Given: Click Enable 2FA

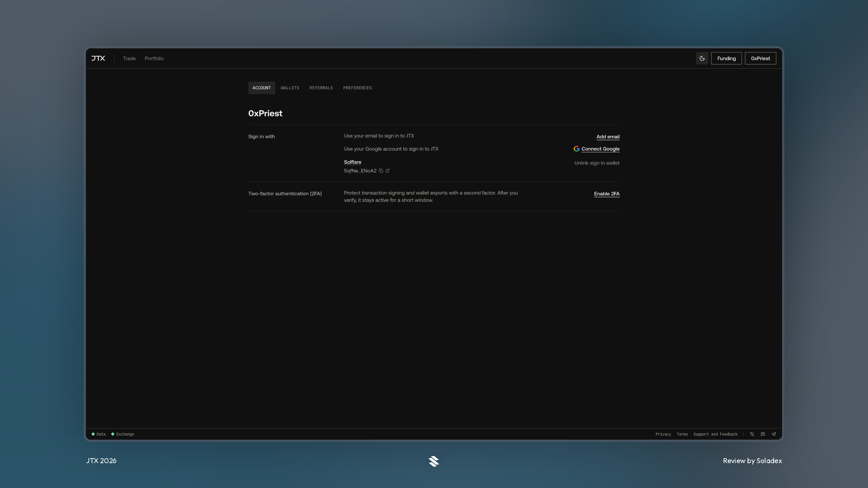Looking at the screenshot, I should [x=607, y=193].
